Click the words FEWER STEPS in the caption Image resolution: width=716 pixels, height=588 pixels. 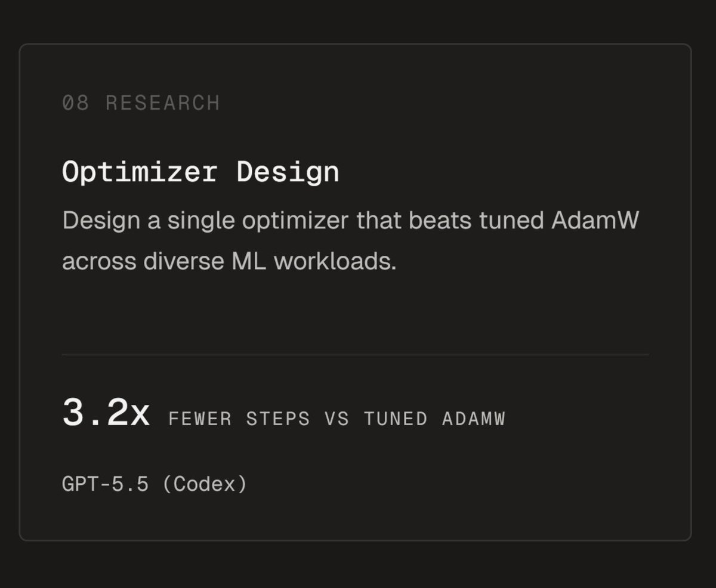(x=239, y=419)
